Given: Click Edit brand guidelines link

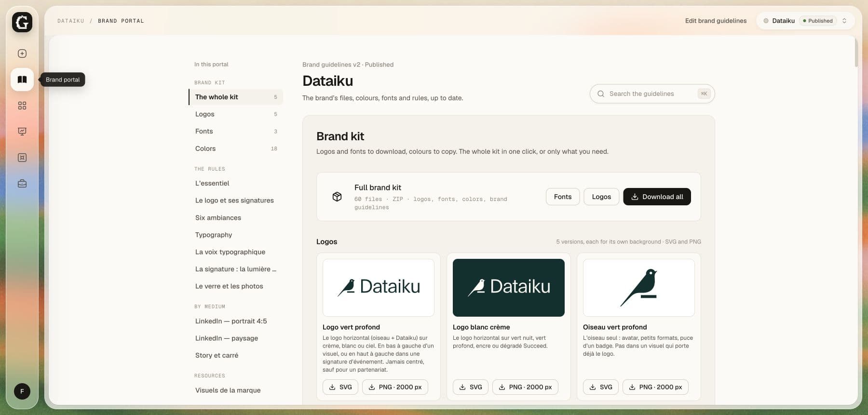Looking at the screenshot, I should click(x=716, y=21).
